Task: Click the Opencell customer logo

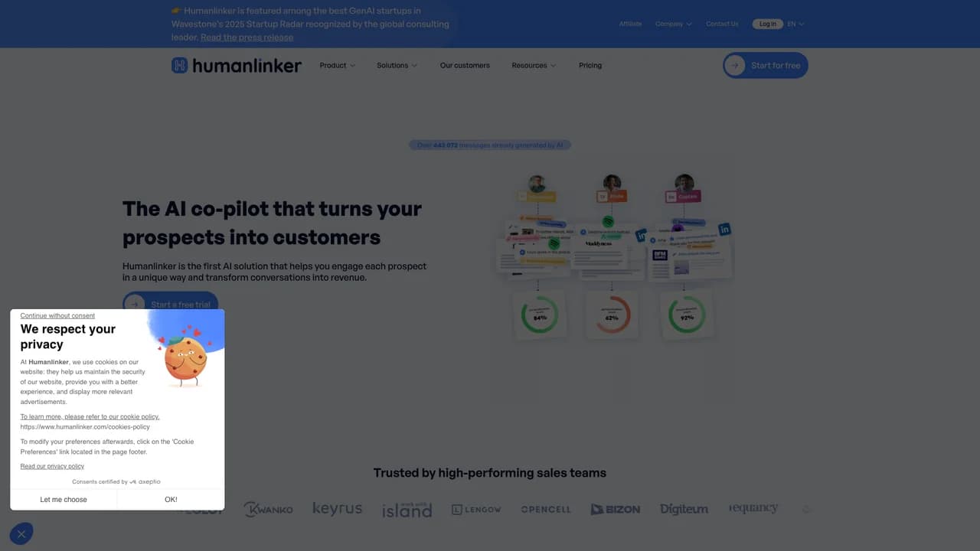Action: (546, 510)
